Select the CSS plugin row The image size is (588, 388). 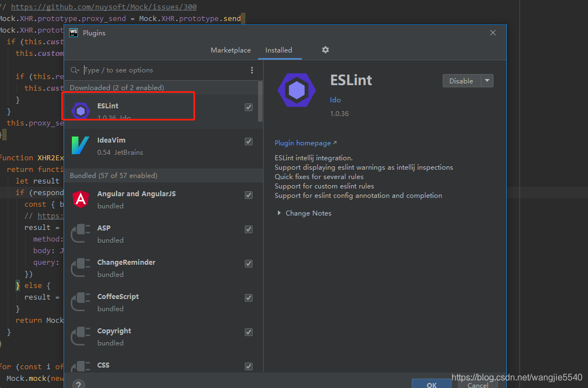tap(161, 363)
